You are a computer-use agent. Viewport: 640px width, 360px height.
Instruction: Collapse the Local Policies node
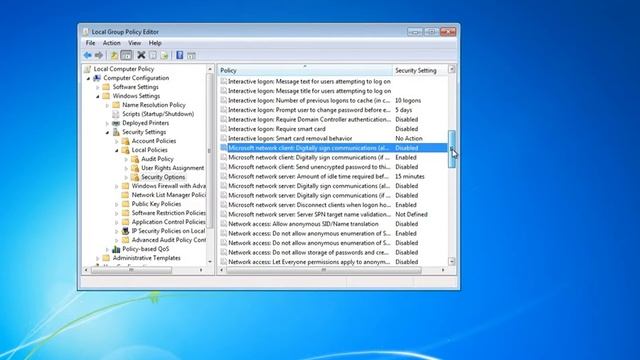(117, 150)
